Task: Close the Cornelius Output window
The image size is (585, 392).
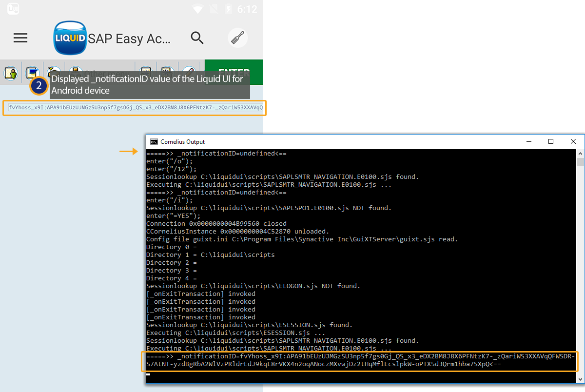Action: pyautogui.click(x=573, y=141)
